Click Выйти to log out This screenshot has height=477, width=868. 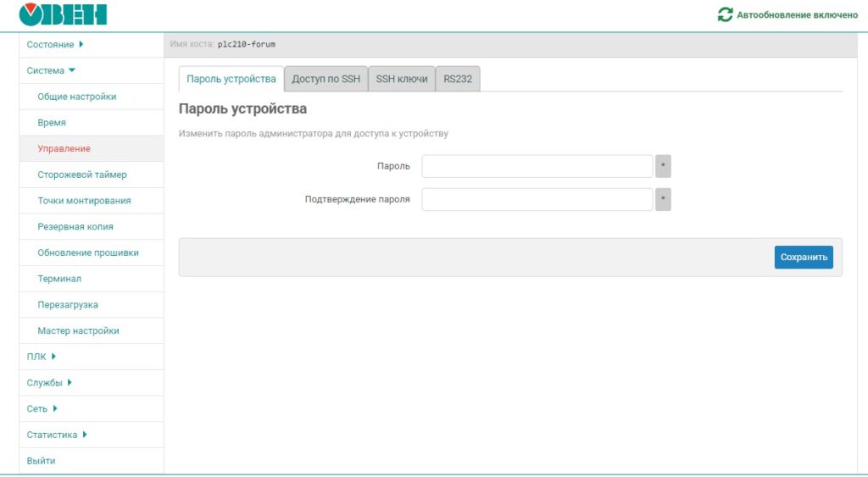pyautogui.click(x=41, y=461)
